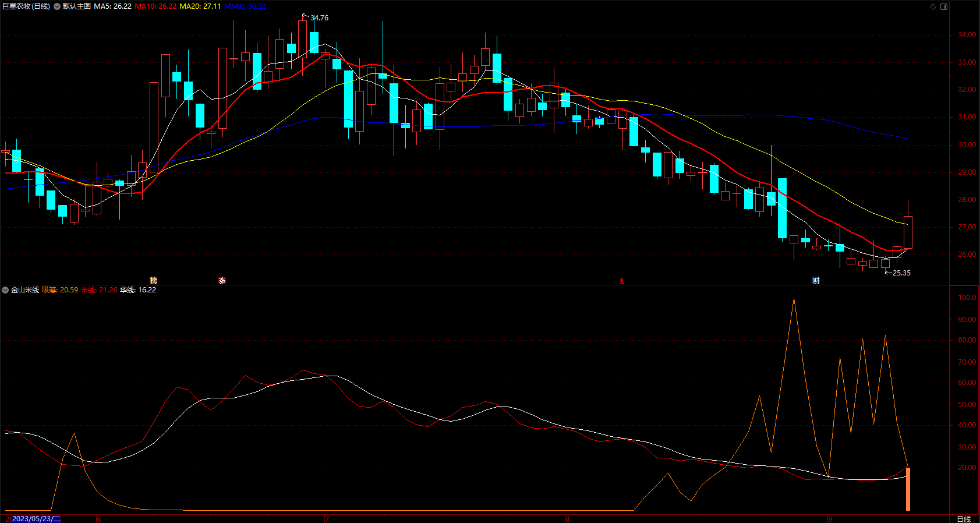Click the 34.00 price axis label
Screen dimensions: 980x523
coord(967,35)
